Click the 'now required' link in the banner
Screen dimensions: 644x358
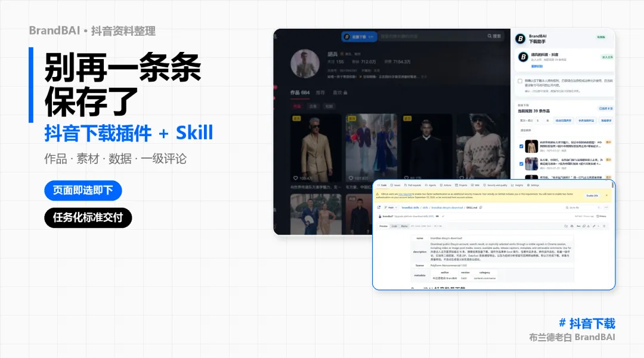(404, 194)
